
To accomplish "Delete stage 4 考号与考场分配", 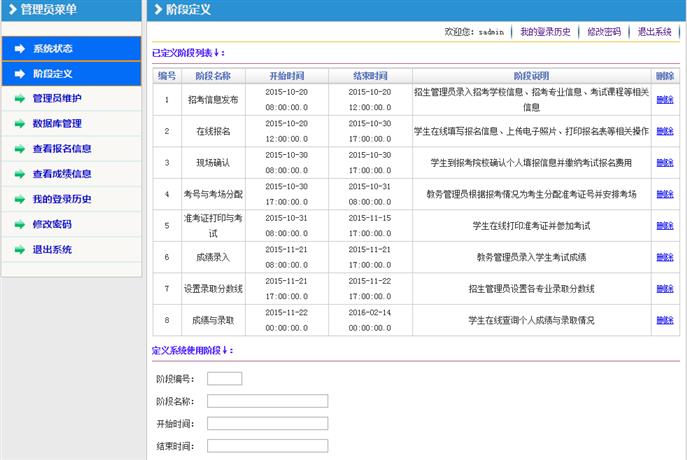I will tap(665, 194).
